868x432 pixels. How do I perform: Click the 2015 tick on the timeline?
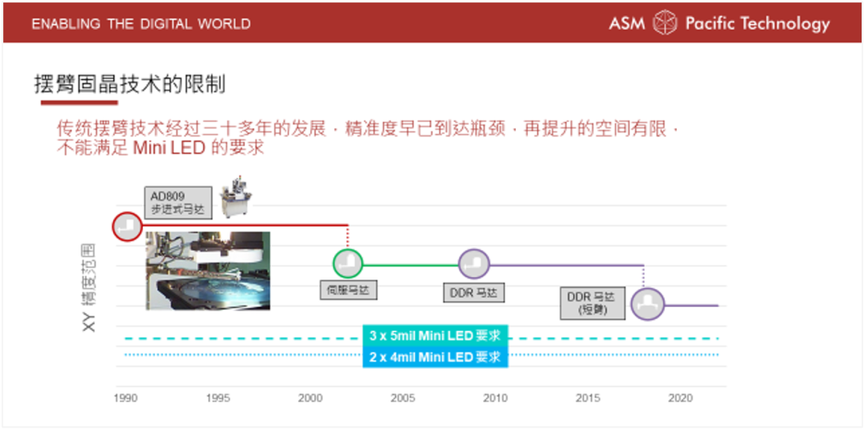point(588,398)
